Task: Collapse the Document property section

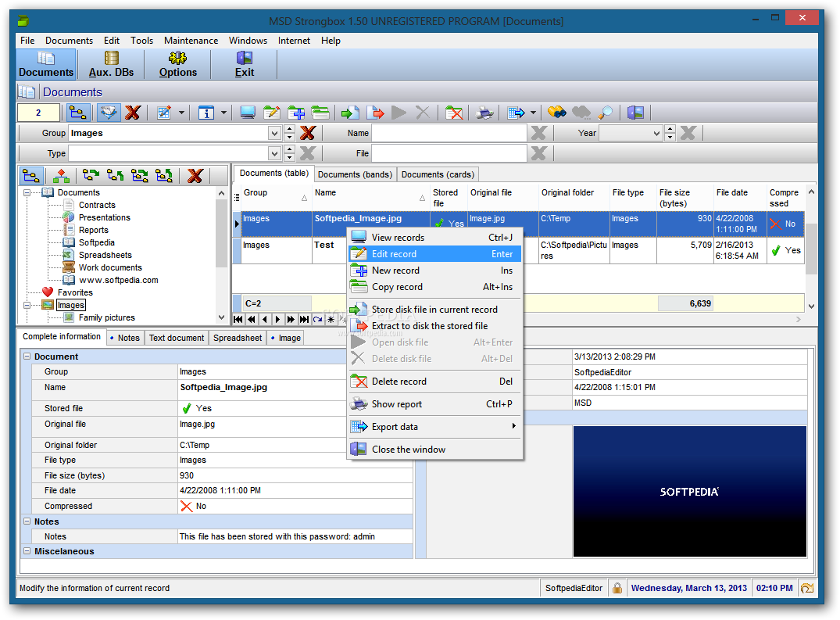Action: pyautogui.click(x=27, y=357)
